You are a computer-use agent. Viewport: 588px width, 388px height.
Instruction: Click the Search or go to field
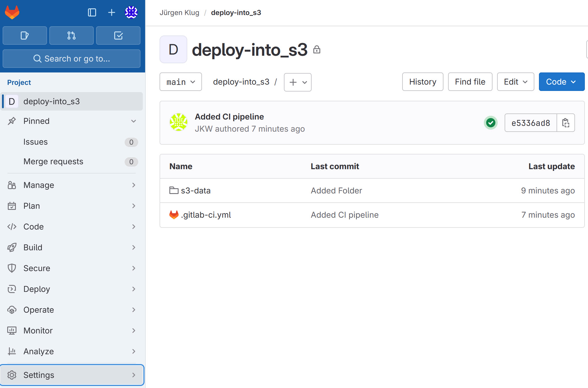[x=72, y=59]
